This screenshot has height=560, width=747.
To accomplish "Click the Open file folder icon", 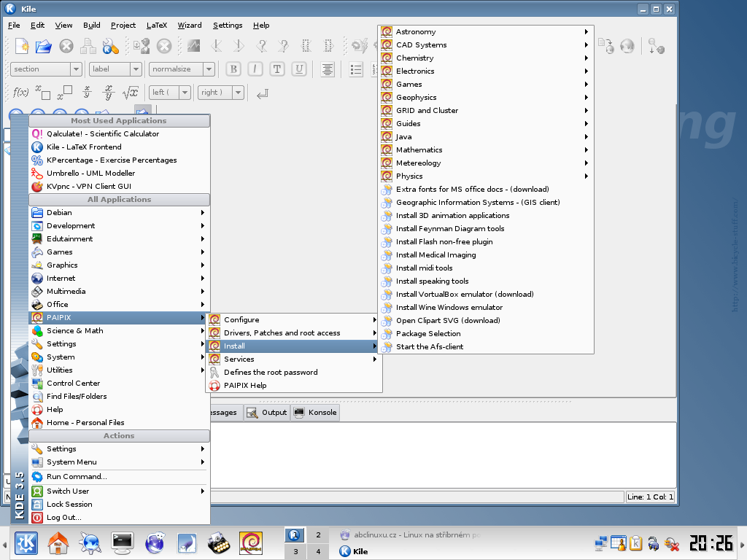I will pos(43,46).
